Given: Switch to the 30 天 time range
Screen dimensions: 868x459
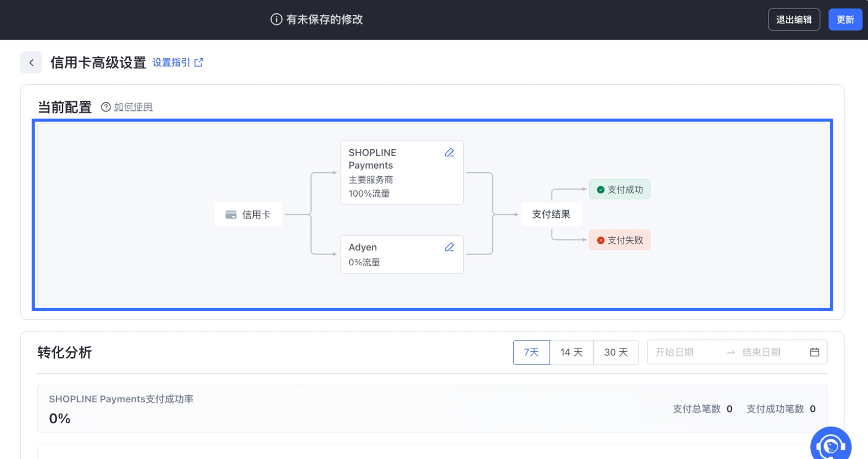Looking at the screenshot, I should pos(616,352).
